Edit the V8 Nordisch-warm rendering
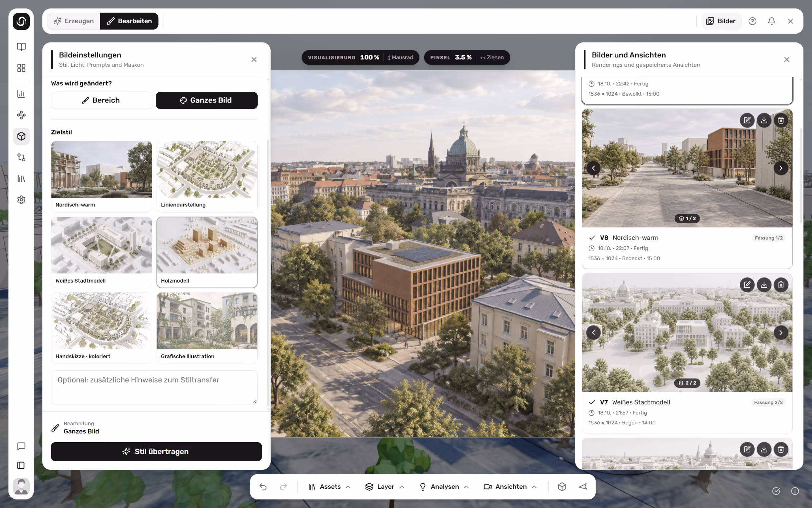The width and height of the screenshot is (812, 508). (x=747, y=120)
